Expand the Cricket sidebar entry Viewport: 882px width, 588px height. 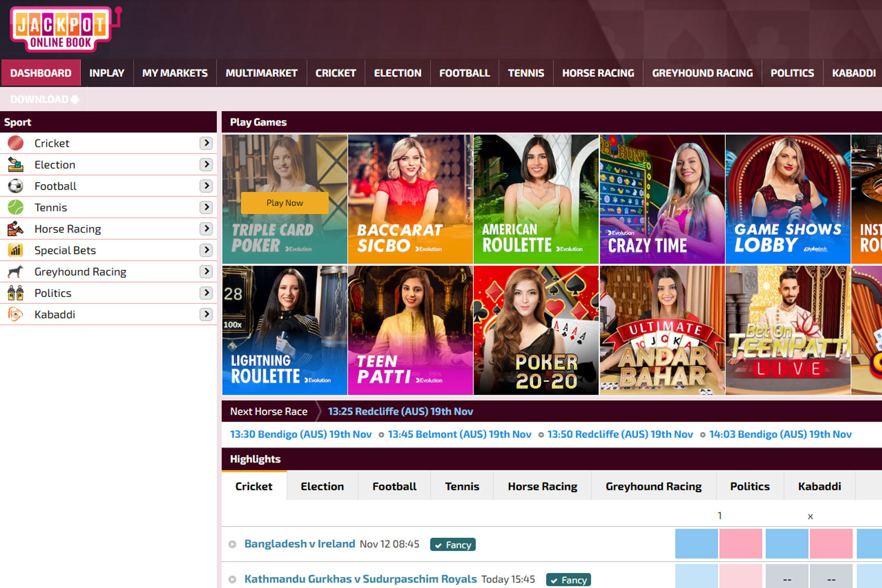point(206,143)
